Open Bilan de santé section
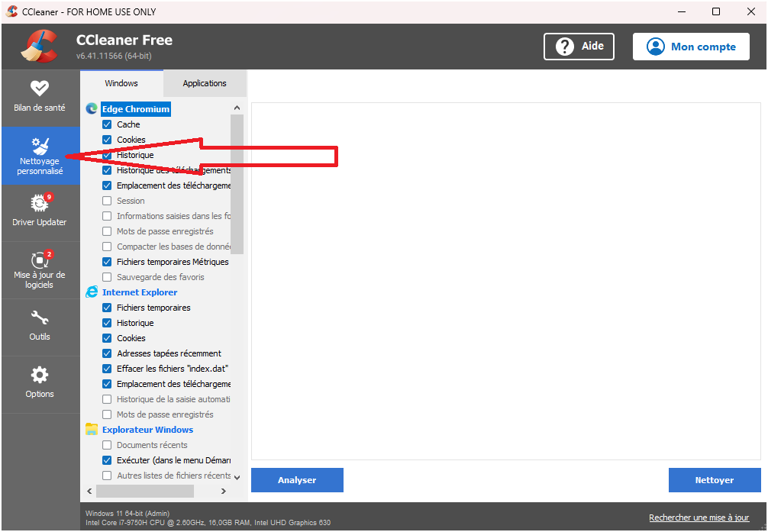This screenshot has height=532, width=768. pos(40,98)
